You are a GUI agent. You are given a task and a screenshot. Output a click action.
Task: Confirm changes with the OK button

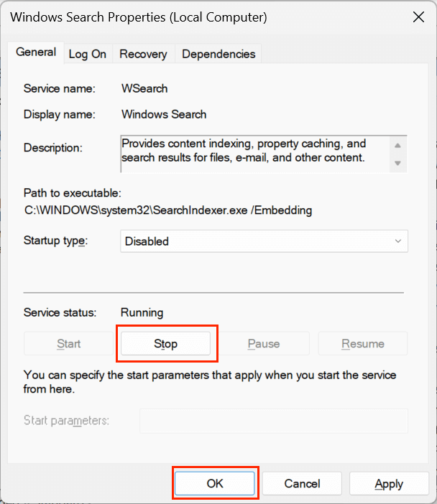[x=215, y=483]
